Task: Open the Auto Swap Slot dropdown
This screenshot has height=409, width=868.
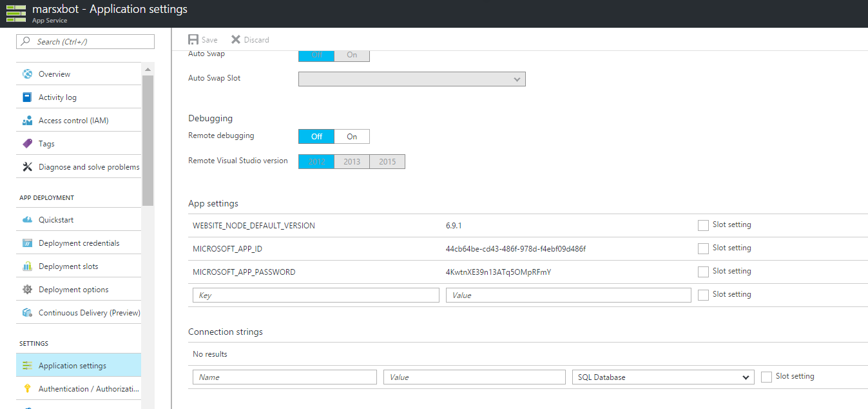Action: tap(412, 79)
